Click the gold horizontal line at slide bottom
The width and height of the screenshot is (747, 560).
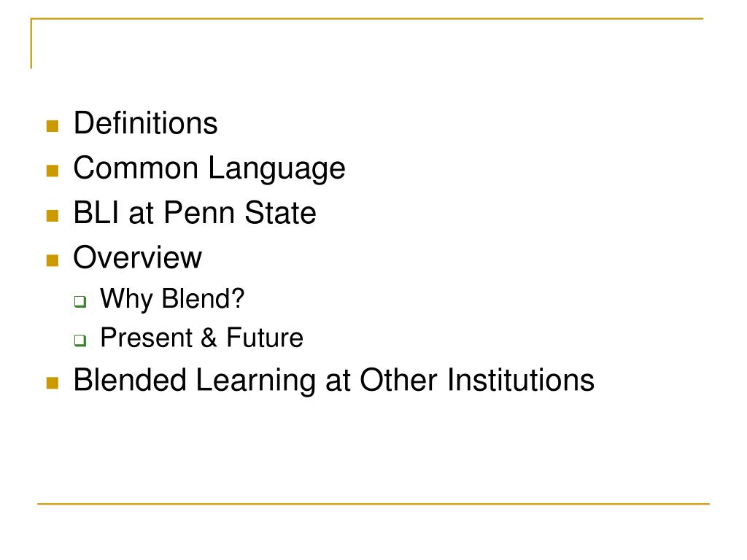tap(373, 503)
